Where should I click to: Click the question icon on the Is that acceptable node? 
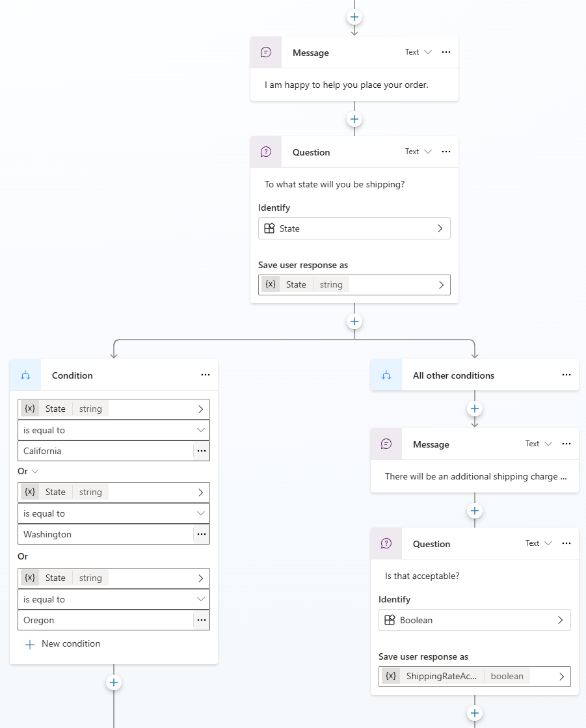pyautogui.click(x=386, y=543)
